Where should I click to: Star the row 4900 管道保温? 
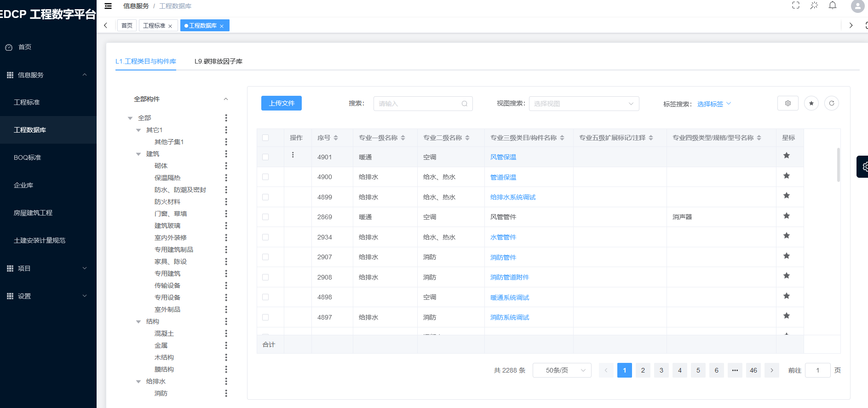(787, 176)
